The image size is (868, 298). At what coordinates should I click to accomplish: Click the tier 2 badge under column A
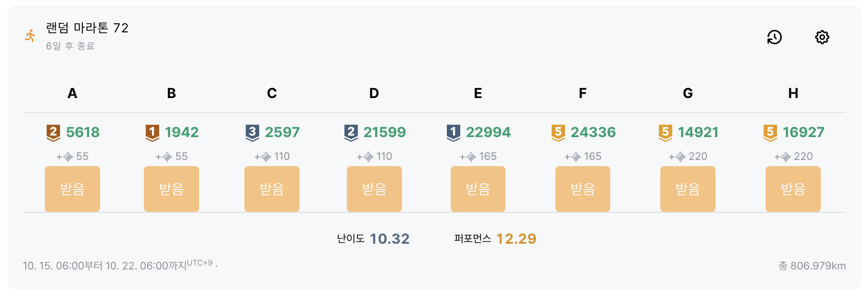point(52,132)
